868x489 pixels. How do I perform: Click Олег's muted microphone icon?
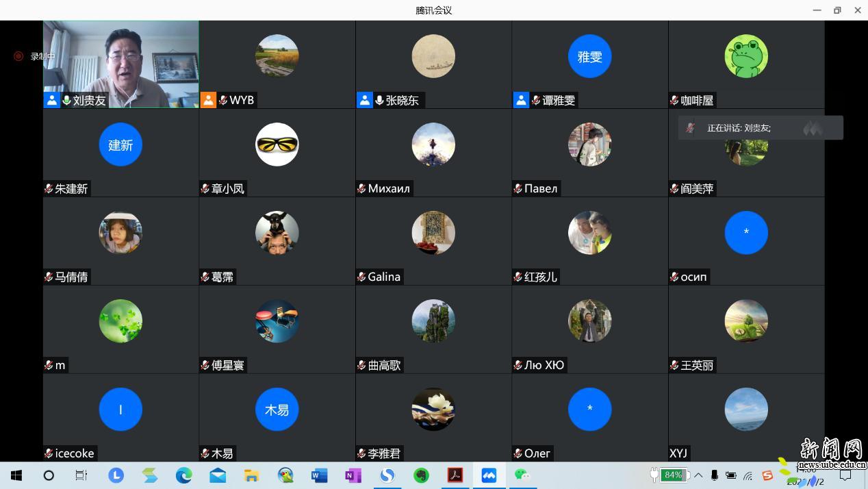[518, 453]
